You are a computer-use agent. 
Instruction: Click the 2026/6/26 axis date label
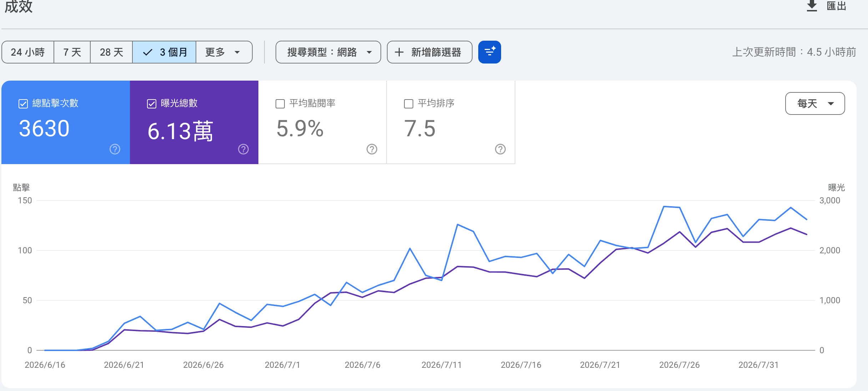[x=203, y=365]
